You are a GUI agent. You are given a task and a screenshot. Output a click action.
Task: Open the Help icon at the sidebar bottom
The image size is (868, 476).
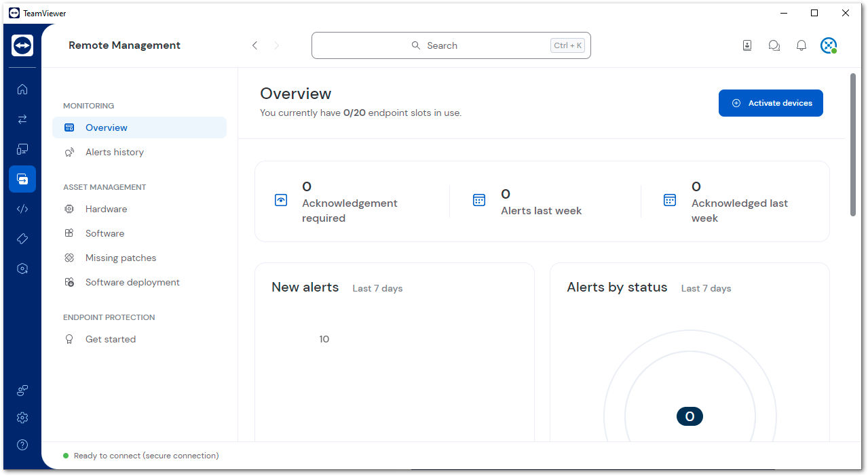(x=22, y=445)
